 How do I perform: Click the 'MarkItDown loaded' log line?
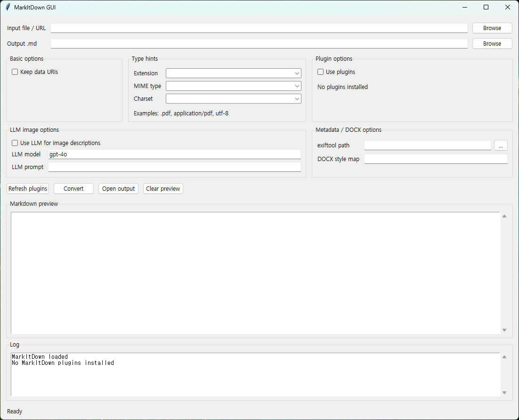(40, 356)
